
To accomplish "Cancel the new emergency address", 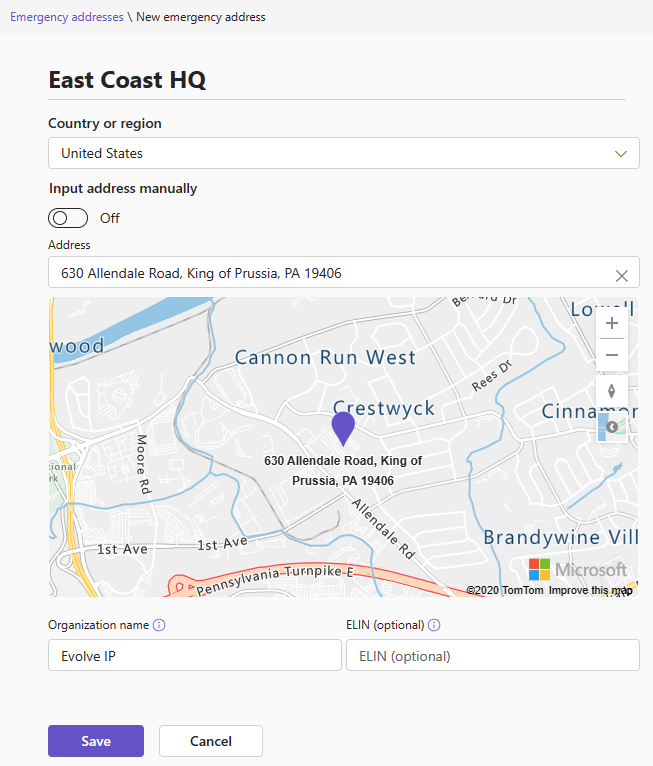I will [211, 741].
